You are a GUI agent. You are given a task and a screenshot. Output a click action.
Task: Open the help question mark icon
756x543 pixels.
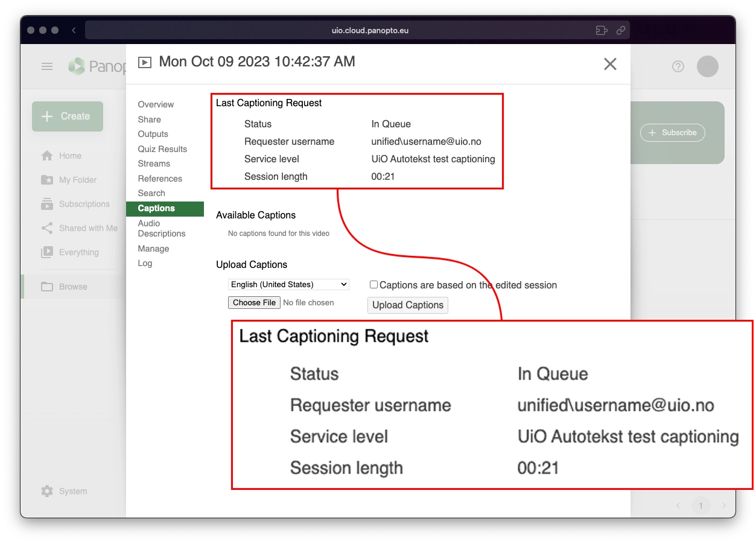[x=678, y=66]
